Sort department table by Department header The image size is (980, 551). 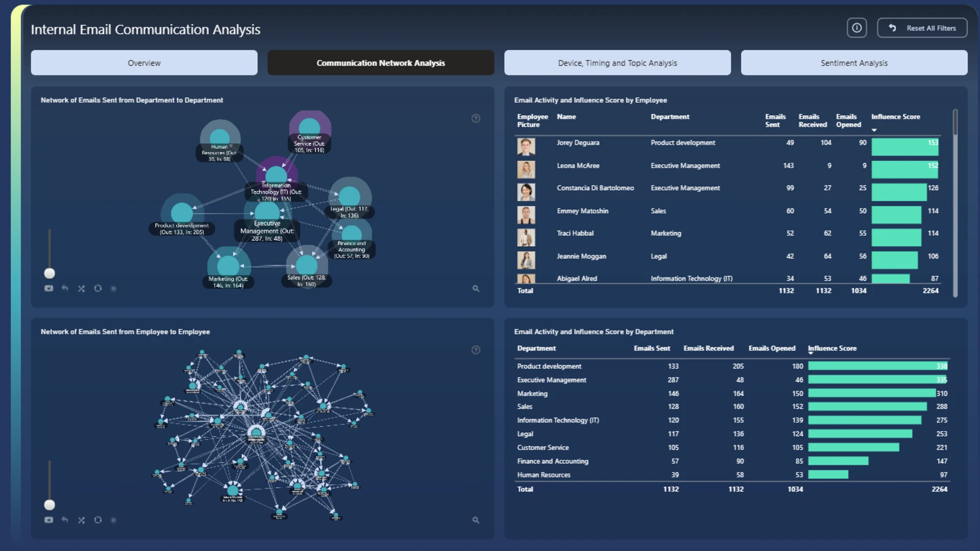[x=536, y=348]
